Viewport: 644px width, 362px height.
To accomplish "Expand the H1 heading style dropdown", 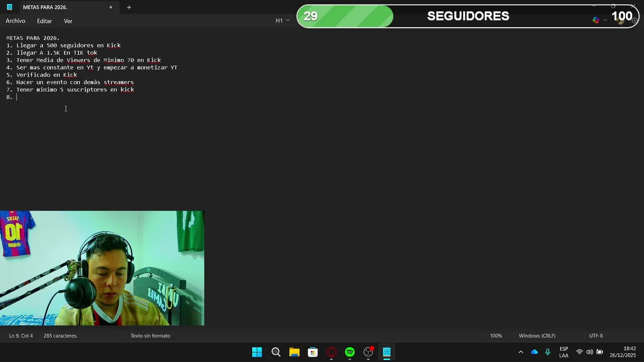I will click(282, 21).
